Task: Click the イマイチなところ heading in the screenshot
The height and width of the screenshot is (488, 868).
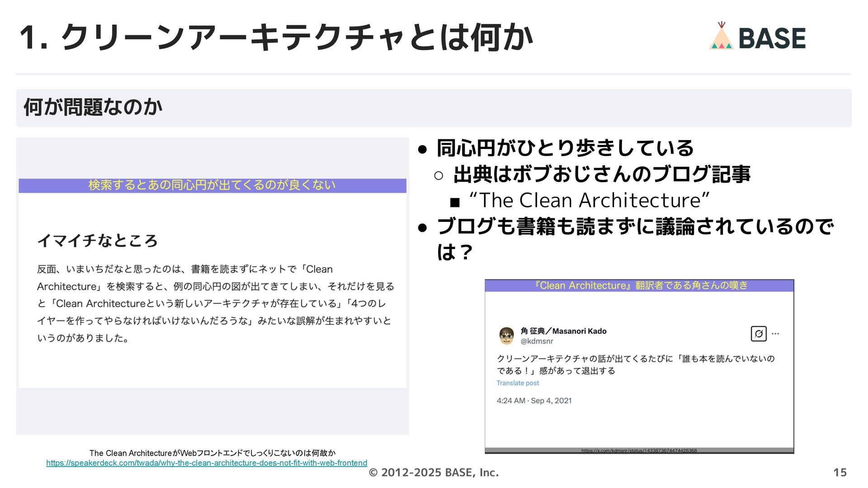Action: (x=97, y=240)
